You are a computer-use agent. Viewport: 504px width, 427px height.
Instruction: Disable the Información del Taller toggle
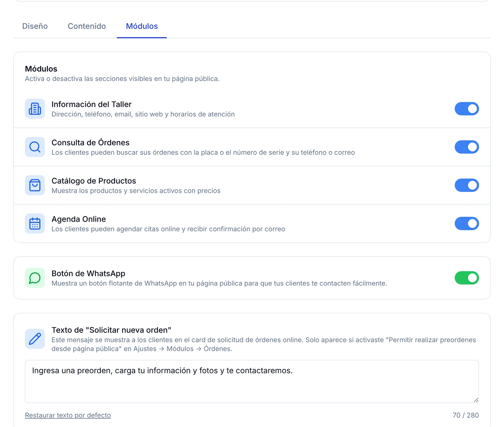(467, 109)
